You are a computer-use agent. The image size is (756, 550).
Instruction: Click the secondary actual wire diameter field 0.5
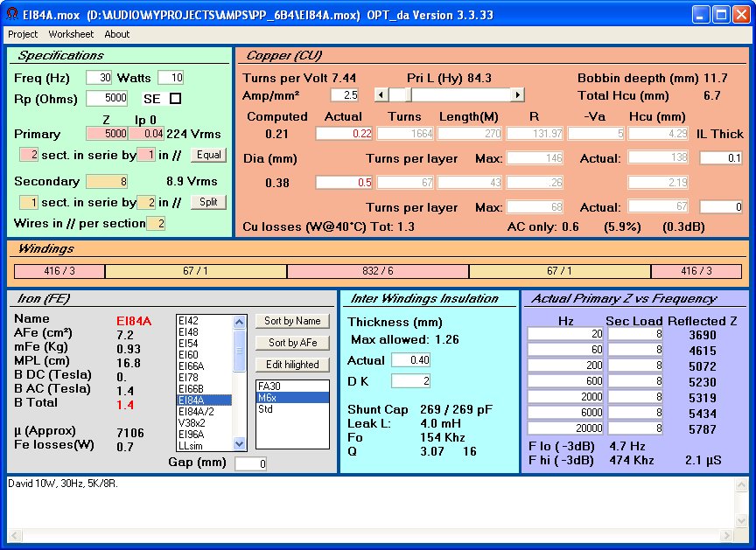344,183
